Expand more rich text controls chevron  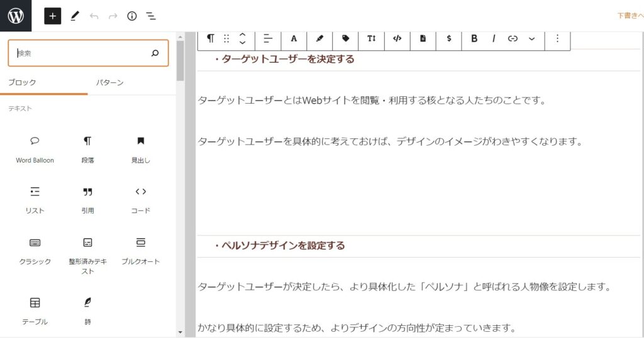coord(532,38)
